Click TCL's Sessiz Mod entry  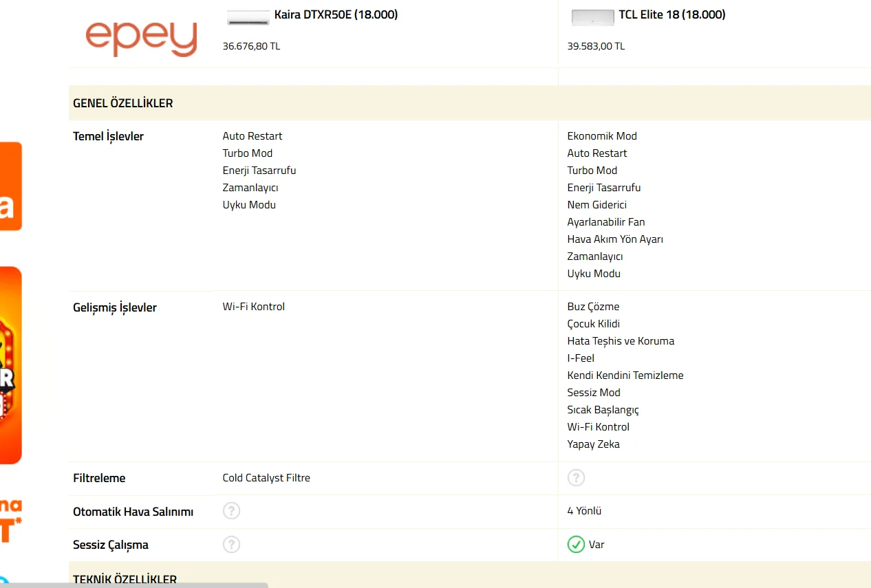click(594, 393)
